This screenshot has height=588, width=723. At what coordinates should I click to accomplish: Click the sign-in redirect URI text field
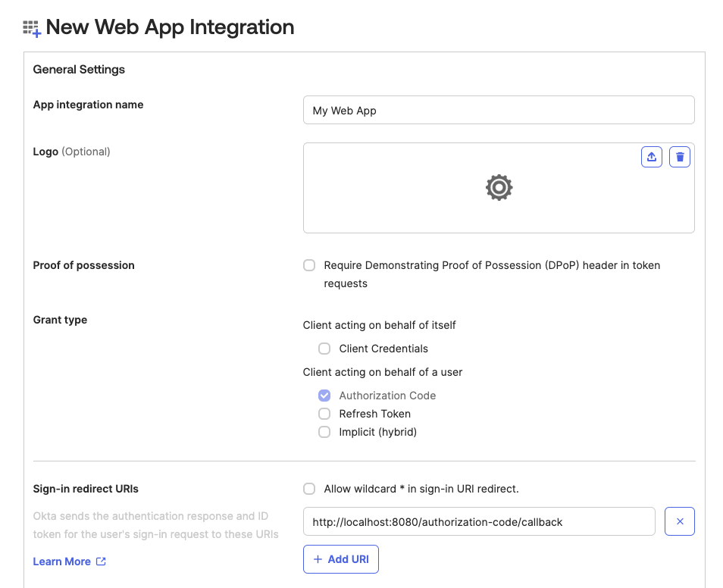pyautogui.click(x=478, y=521)
